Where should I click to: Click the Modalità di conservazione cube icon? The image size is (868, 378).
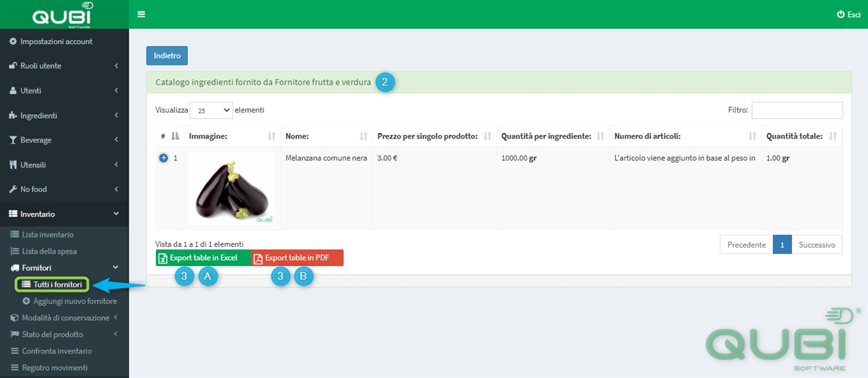click(15, 318)
